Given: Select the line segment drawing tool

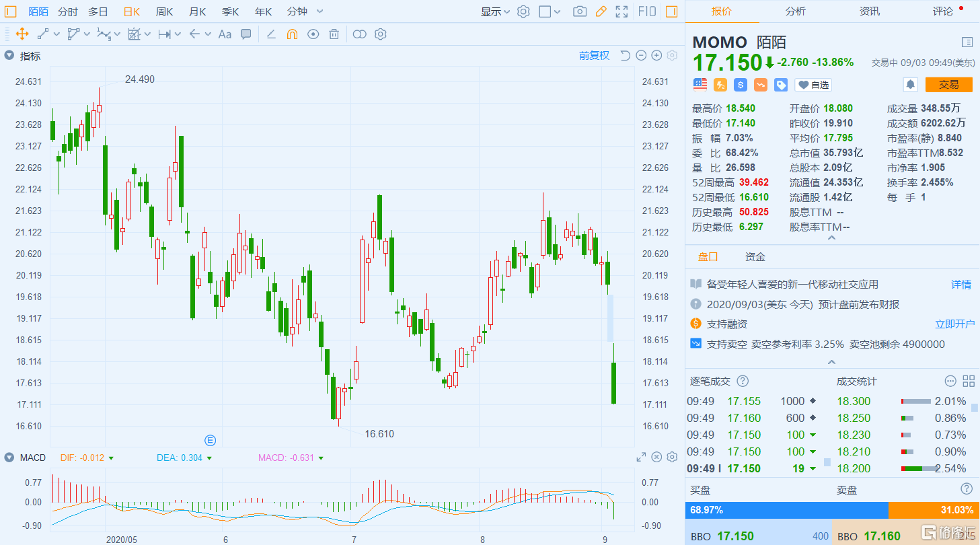Looking at the screenshot, I should click(43, 34).
